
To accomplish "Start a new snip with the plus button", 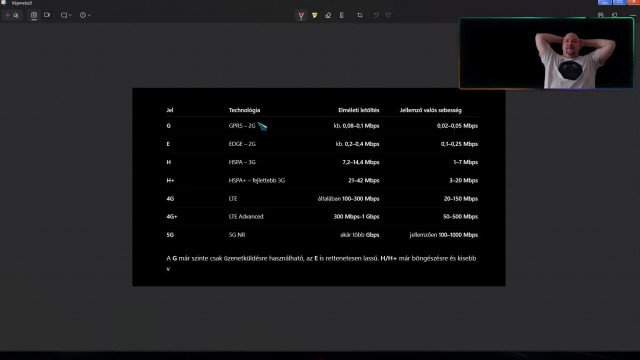I will click(x=11, y=15).
